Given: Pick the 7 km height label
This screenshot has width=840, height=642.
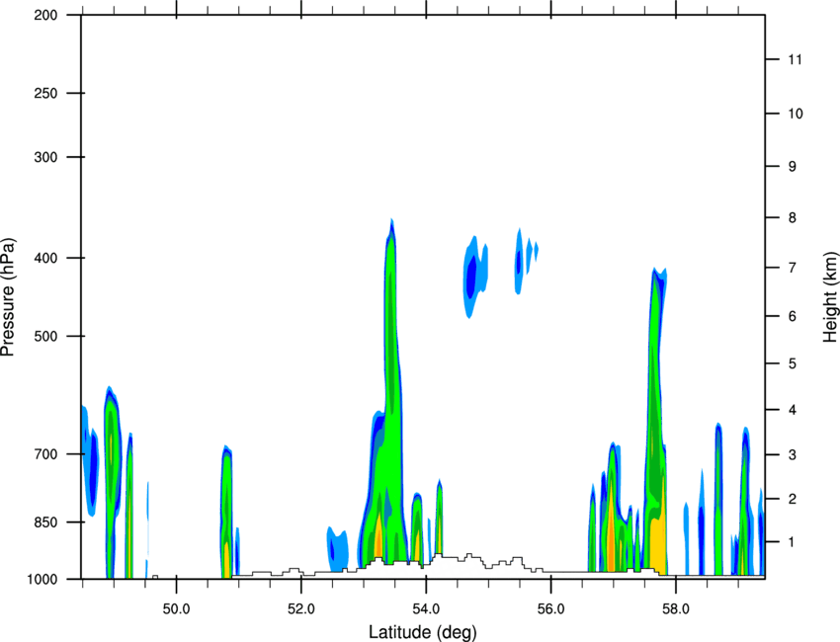Looking at the screenshot, I should point(793,268).
